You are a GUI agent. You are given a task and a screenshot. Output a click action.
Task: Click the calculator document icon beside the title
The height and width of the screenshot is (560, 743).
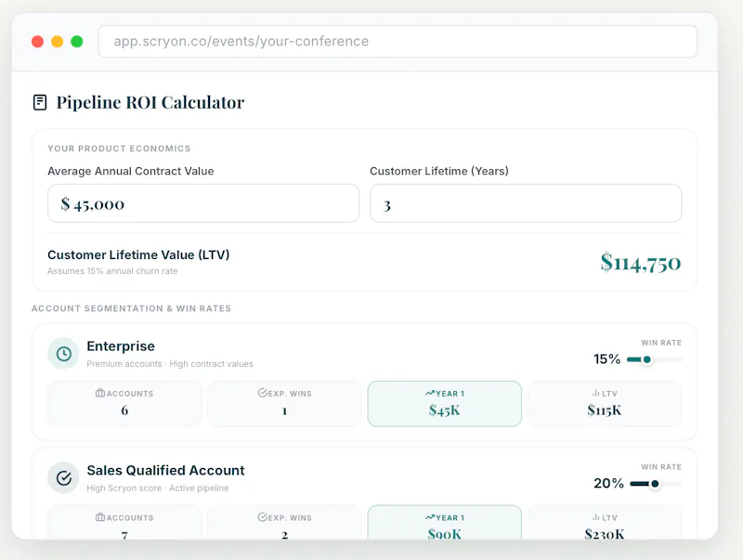tap(40, 102)
